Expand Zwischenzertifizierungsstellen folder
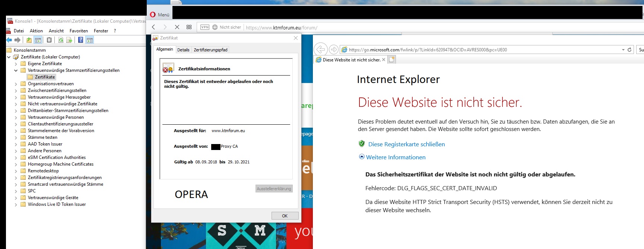 [x=16, y=91]
